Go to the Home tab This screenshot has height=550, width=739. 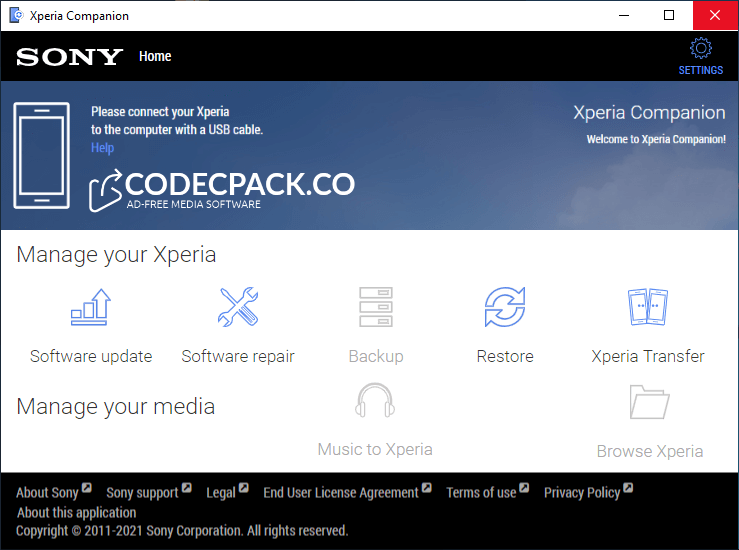(155, 56)
